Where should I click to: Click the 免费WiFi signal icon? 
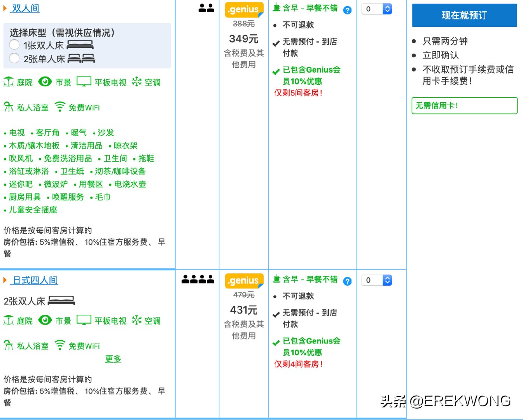click(59, 107)
